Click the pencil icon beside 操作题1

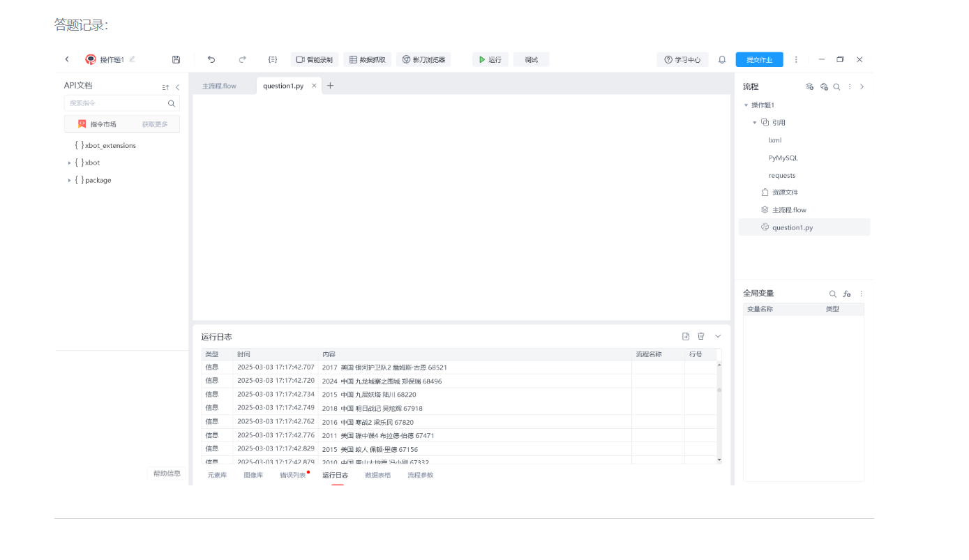click(133, 59)
